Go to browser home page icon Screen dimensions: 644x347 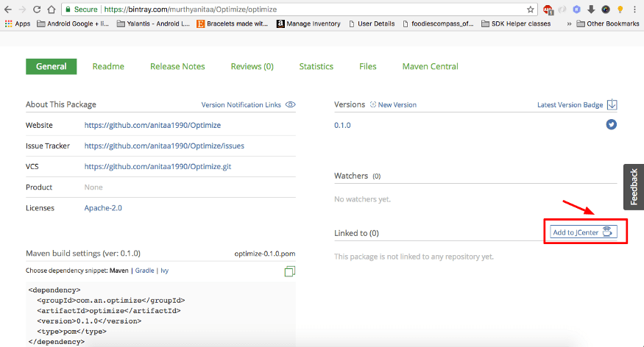(51, 9)
